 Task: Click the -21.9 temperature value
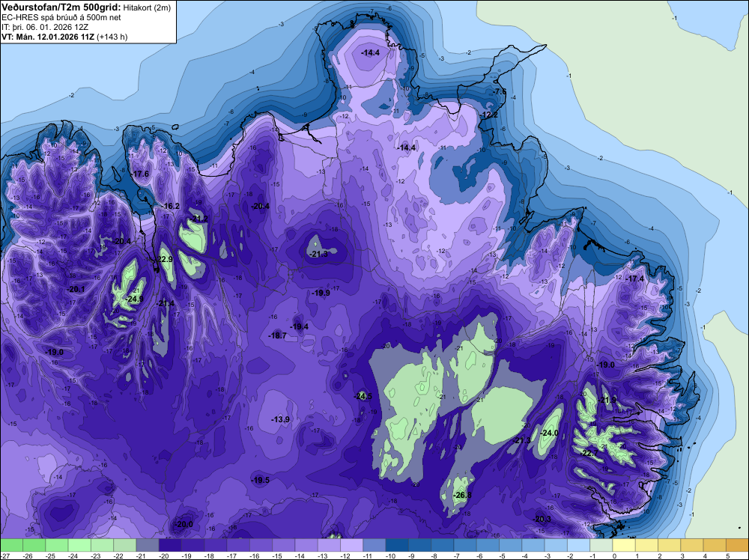[x=607, y=400]
